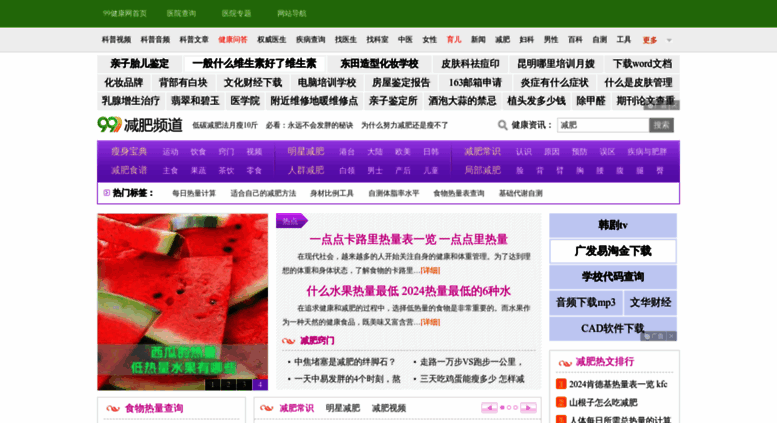Open article 什么水果热量最低 2024

pyautogui.click(x=408, y=291)
